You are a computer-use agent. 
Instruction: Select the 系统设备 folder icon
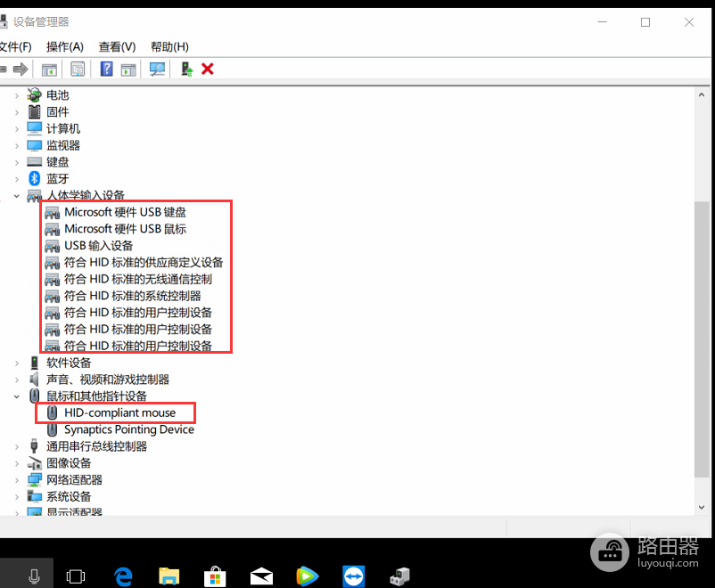(34, 496)
